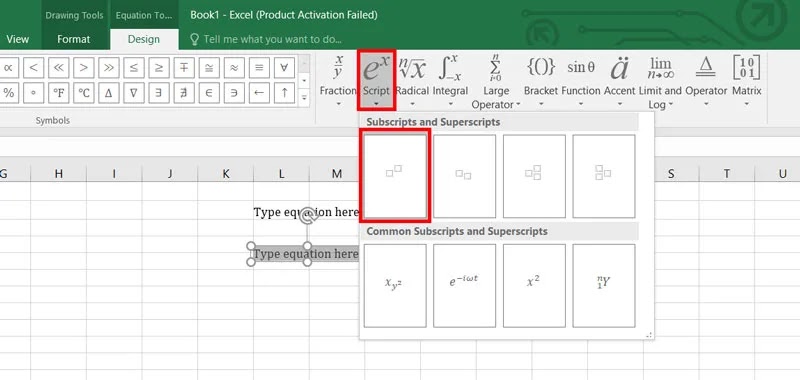Insert the proportional to symbol

coord(9,67)
